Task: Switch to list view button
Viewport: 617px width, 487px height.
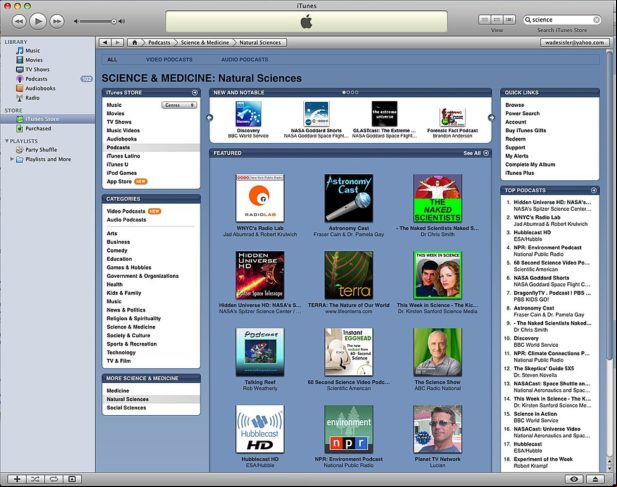Action: [x=484, y=20]
